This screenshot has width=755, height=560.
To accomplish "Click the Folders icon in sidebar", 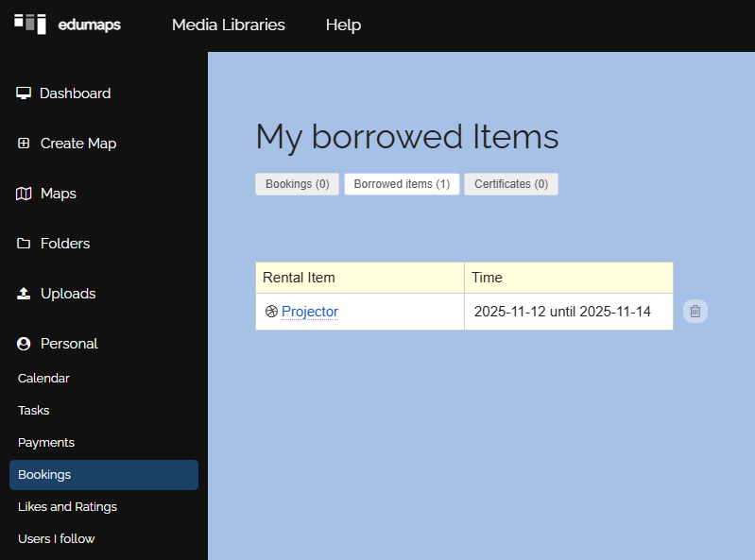I will click(x=25, y=244).
